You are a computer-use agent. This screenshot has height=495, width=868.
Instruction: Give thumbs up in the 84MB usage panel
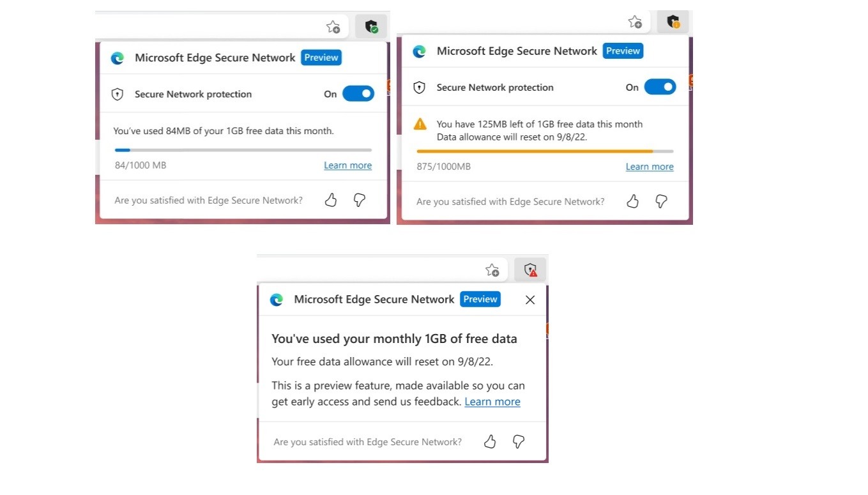click(331, 201)
